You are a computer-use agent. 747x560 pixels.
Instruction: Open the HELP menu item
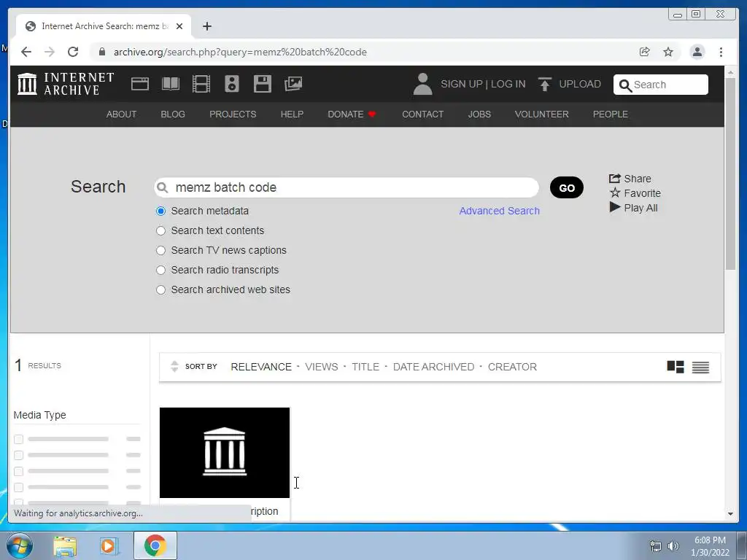(x=292, y=114)
